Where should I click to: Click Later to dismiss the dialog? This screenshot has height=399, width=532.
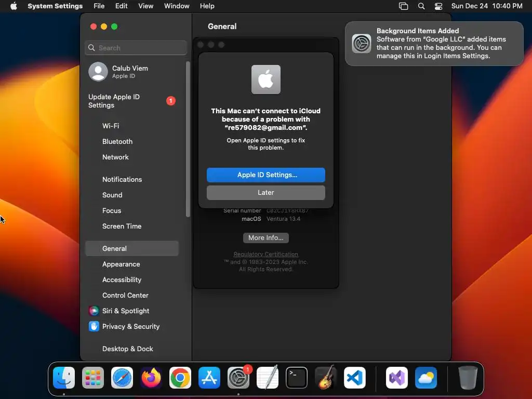pyautogui.click(x=265, y=193)
